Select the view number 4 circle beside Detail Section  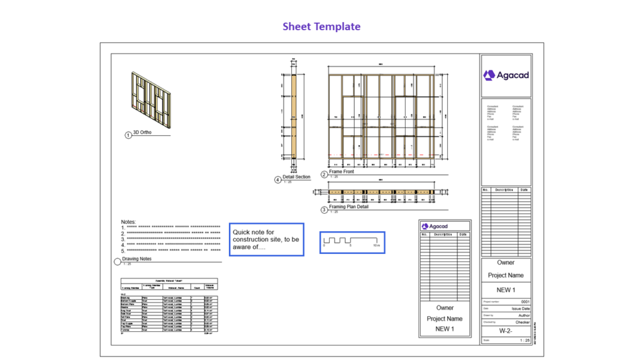pyautogui.click(x=277, y=180)
